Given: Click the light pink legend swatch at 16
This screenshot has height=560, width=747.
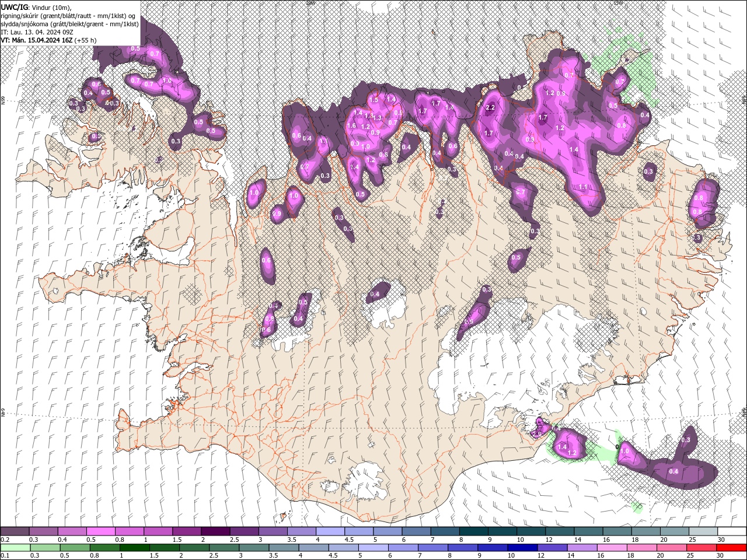Looking at the screenshot, I should pyautogui.click(x=612, y=548).
